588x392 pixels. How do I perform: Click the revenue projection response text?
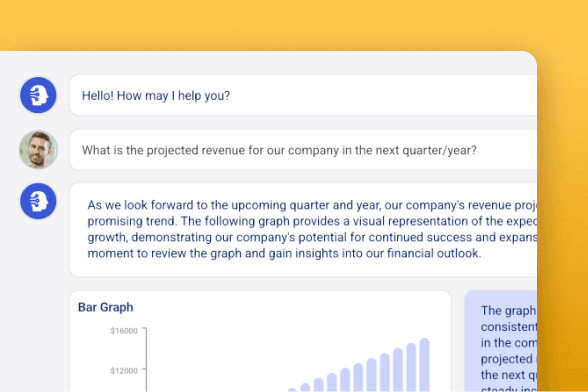pyautogui.click(x=312, y=229)
